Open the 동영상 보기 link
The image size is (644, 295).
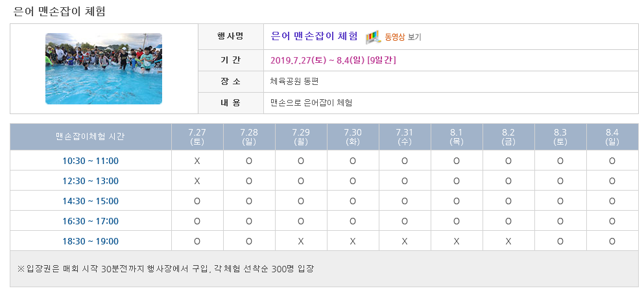click(x=403, y=37)
